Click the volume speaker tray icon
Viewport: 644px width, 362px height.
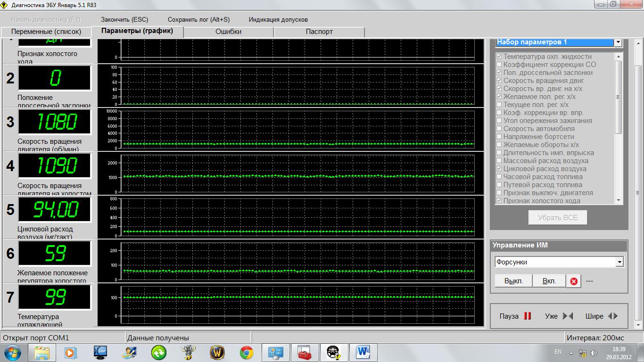(594, 353)
